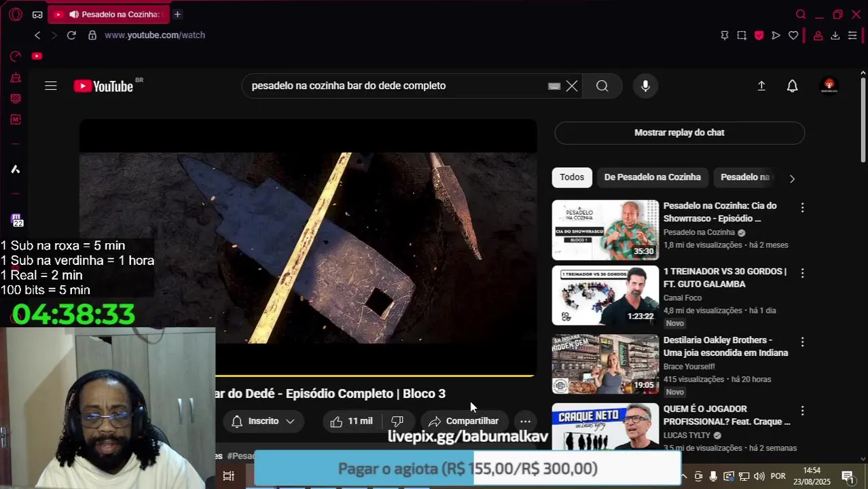Open GX Control speedometer in sidebar

pos(16,56)
